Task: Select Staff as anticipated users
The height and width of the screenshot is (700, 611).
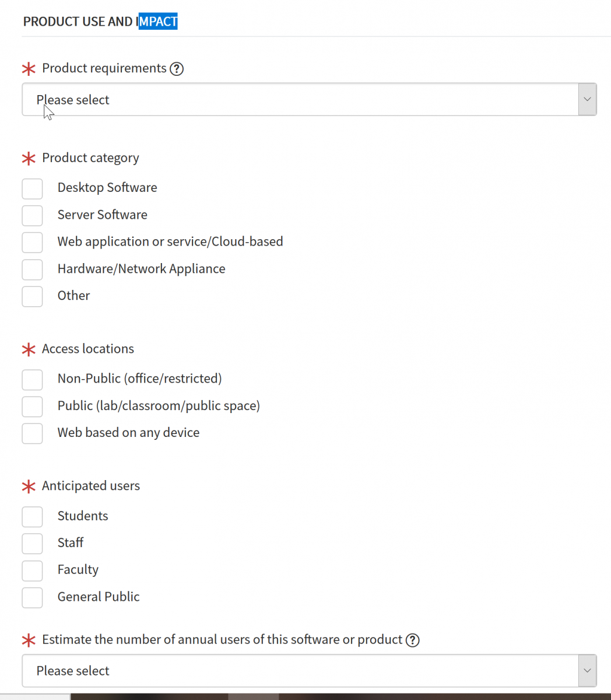Action: tap(33, 543)
